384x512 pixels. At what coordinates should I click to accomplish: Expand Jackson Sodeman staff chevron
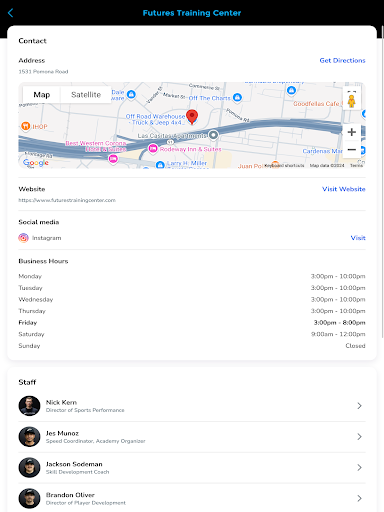[x=359, y=468]
